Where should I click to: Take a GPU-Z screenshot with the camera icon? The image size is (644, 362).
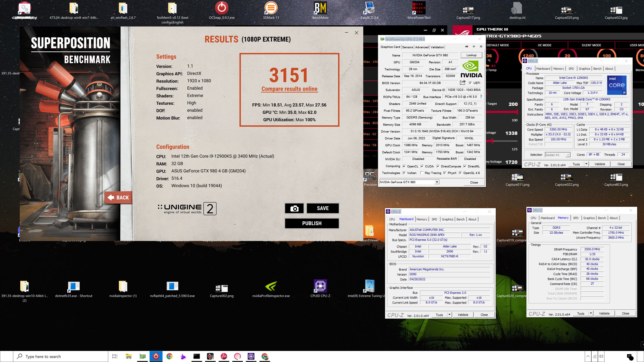click(467, 46)
